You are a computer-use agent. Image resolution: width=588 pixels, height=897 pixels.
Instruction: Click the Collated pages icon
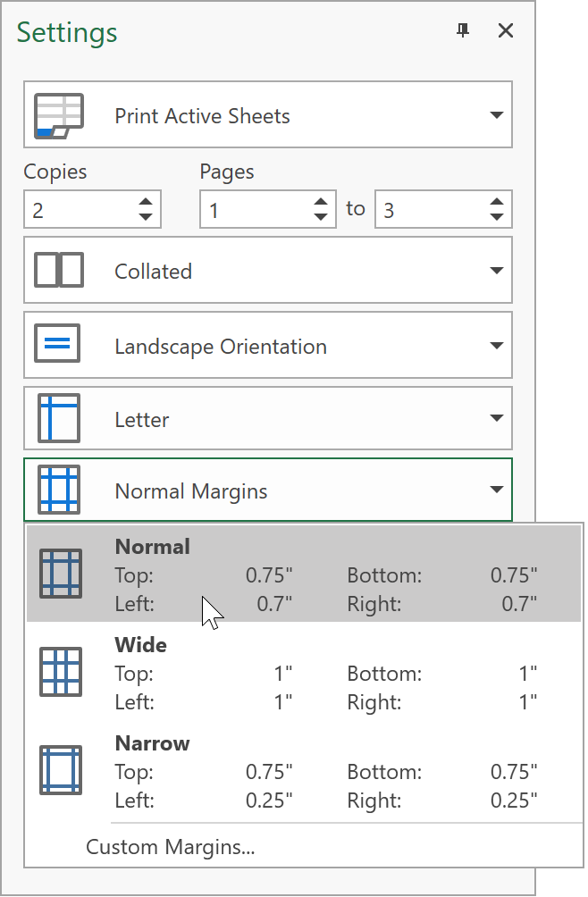click(x=58, y=271)
